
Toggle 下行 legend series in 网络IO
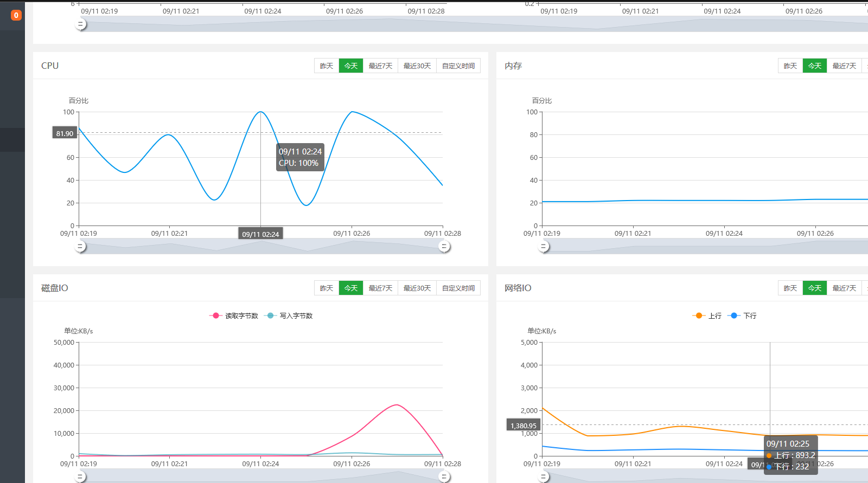coord(742,315)
